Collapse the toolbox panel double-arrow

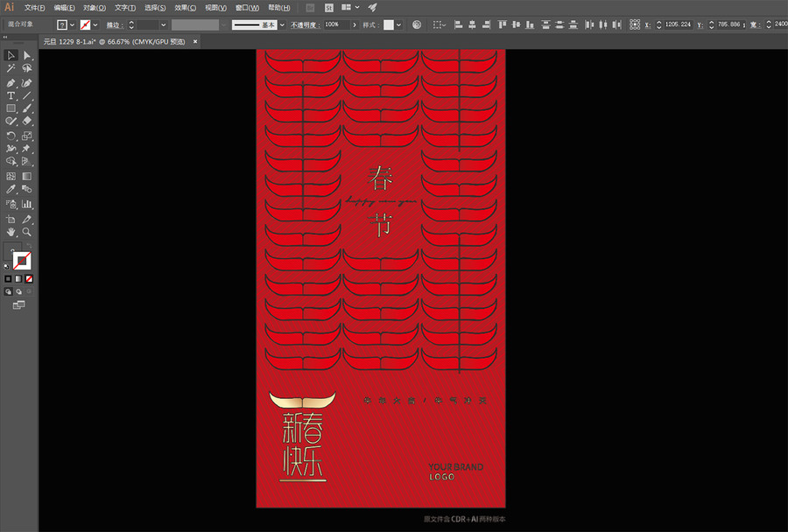[x=5, y=37]
